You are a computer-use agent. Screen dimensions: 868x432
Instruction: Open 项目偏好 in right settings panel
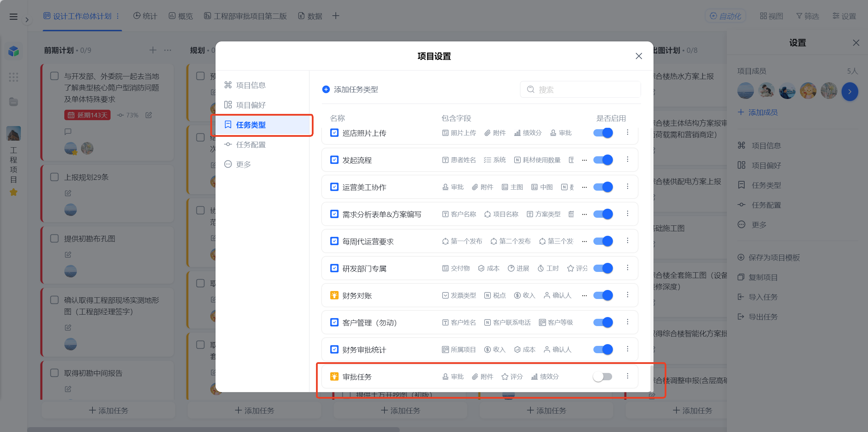click(x=759, y=165)
